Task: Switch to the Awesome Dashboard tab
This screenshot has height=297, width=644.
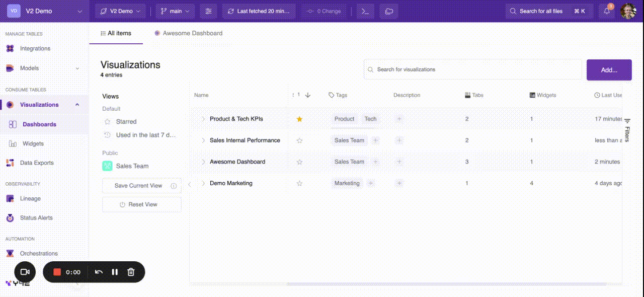Action: click(189, 33)
